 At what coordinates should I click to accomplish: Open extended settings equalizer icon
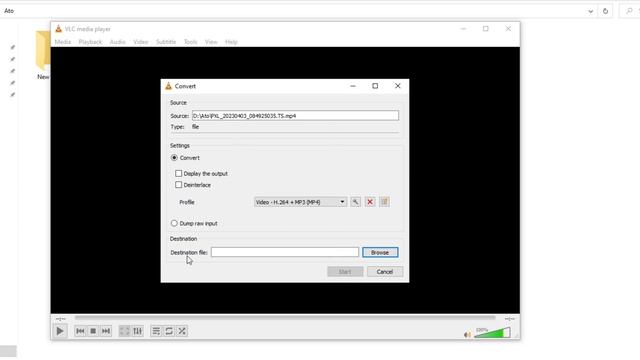138,331
